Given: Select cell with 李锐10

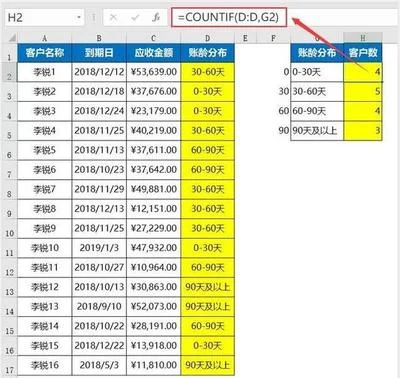Looking at the screenshot, I should 45,248.
